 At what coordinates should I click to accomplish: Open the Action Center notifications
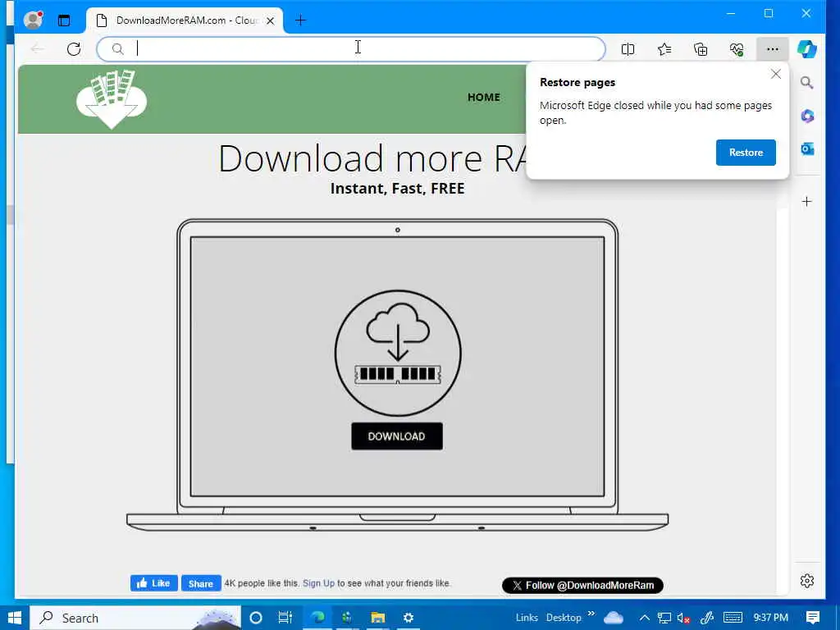(813, 618)
